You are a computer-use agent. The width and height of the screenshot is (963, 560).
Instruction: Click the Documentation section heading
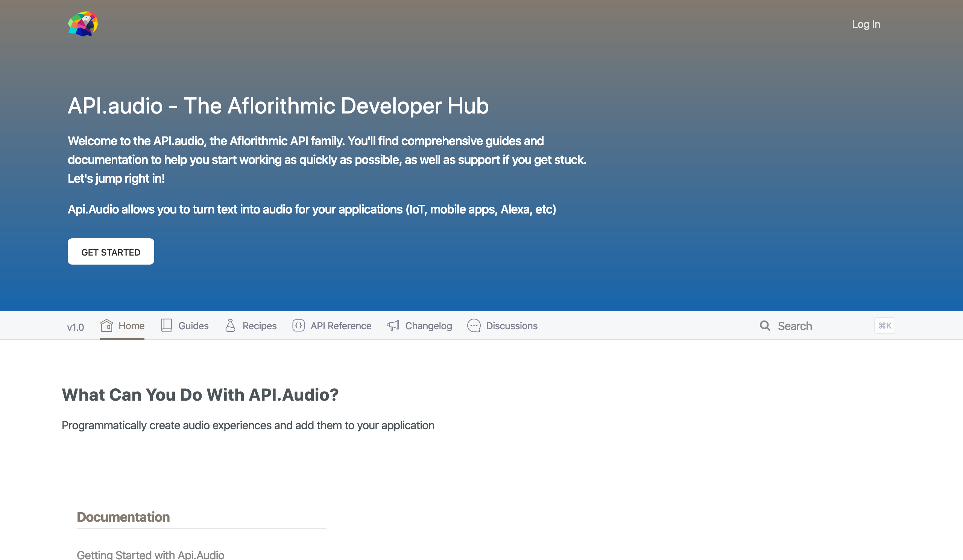pyautogui.click(x=123, y=516)
